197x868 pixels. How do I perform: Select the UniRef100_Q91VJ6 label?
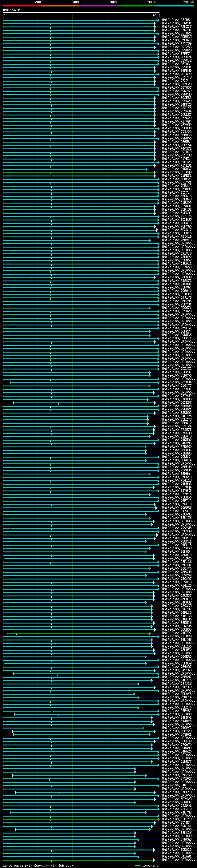click(177, 253)
